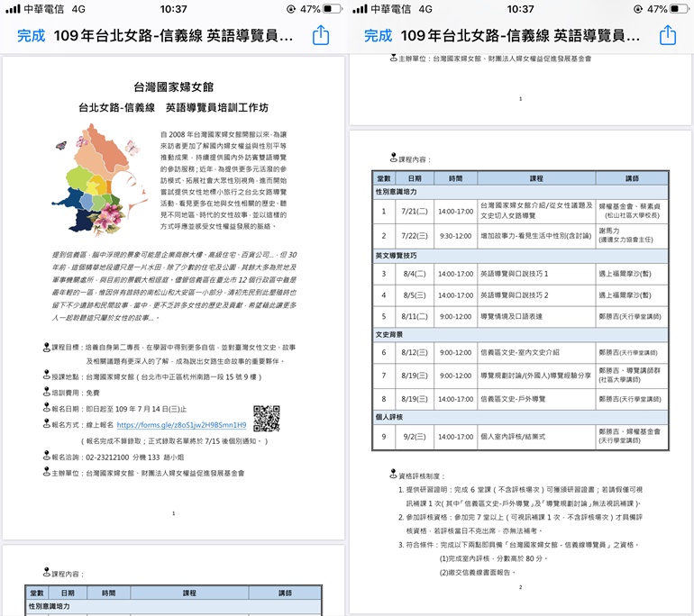Tap the QR code beside the registration link

pos(267,419)
